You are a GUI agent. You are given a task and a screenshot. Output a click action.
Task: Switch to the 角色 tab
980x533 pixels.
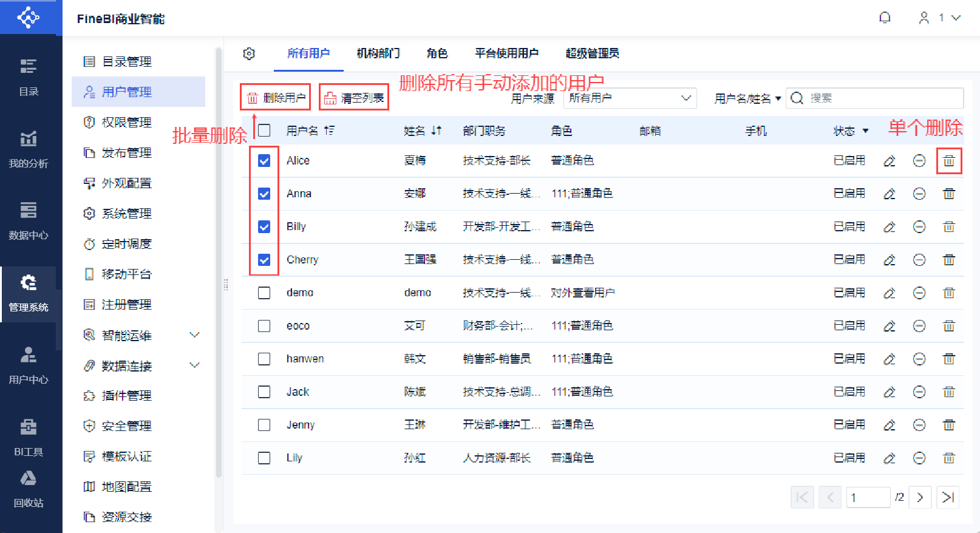point(437,53)
